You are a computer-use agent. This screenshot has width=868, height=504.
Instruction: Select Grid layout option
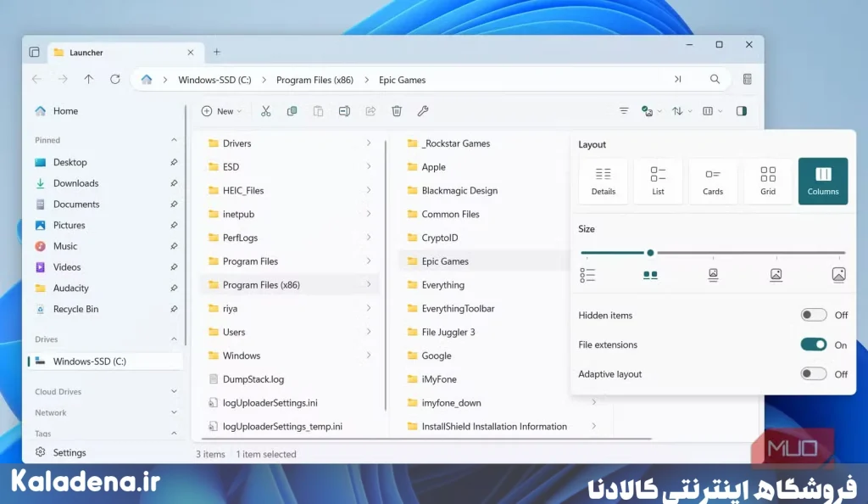[768, 181]
